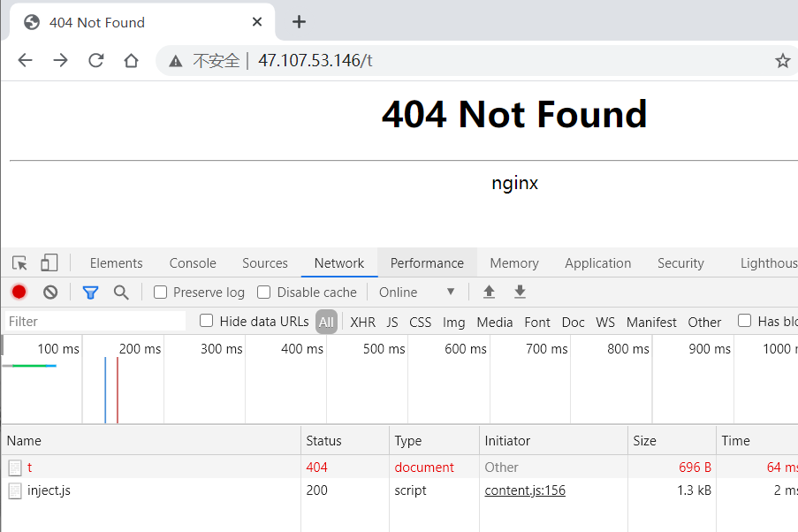Close the 404 Not Found tab
The height and width of the screenshot is (532, 798).
pyautogui.click(x=257, y=22)
